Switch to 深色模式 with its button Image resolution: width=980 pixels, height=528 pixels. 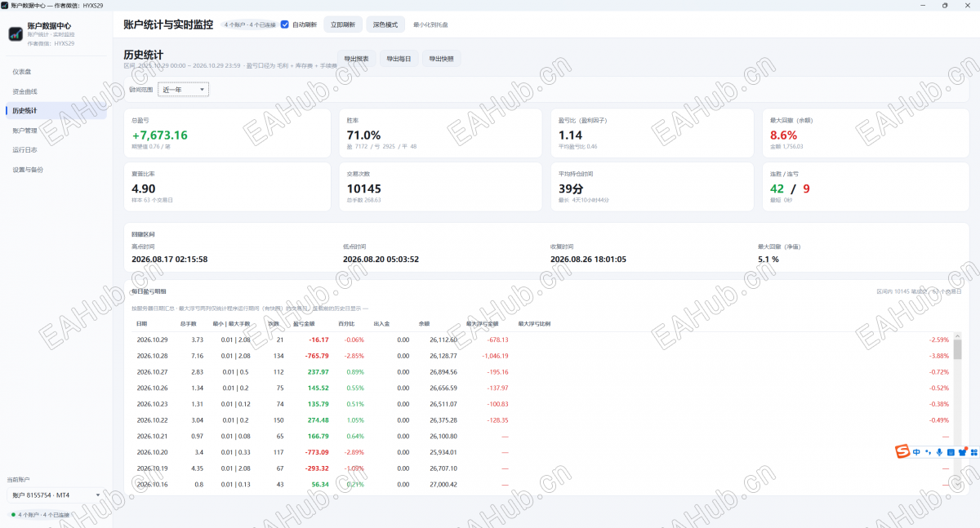(385, 24)
